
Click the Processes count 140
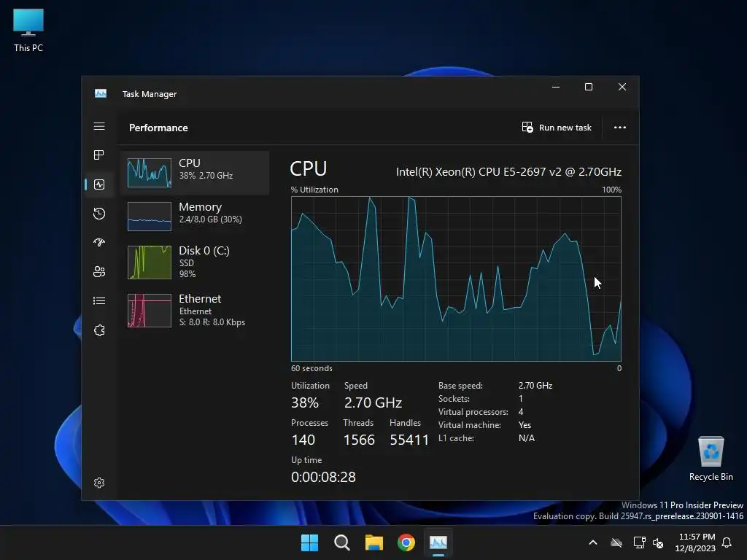(303, 440)
